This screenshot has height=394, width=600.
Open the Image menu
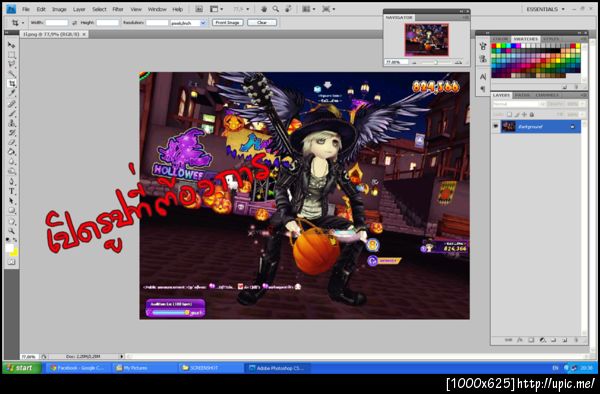click(59, 9)
